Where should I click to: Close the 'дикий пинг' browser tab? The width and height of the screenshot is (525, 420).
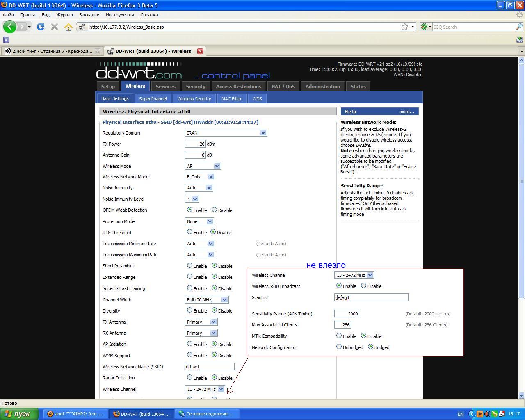point(98,51)
